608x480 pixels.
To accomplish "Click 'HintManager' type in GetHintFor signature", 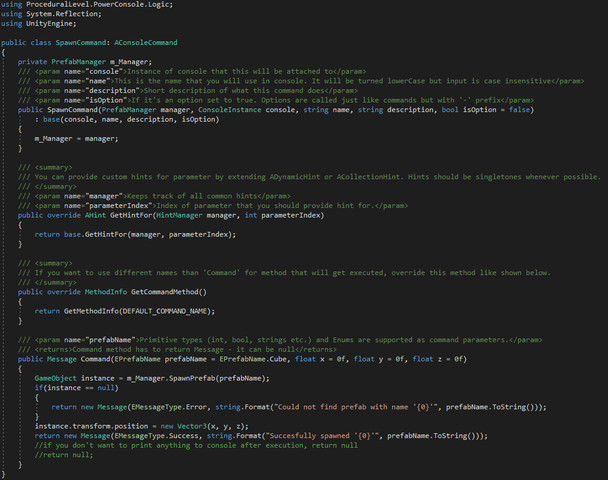I will pos(179,215).
